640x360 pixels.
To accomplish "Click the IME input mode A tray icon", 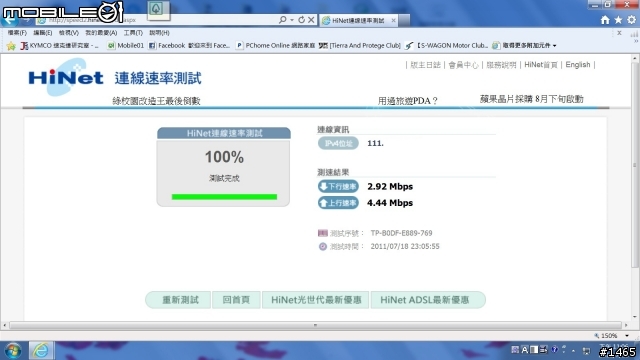I will (525, 350).
